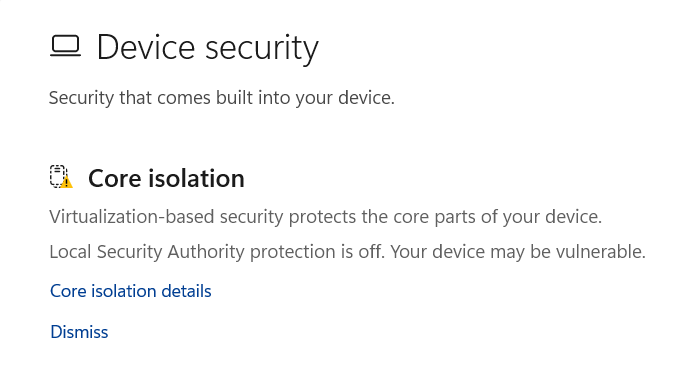The image size is (700, 365).
Task: Click the 'Security that comes built into your device' subtitle
Action: coord(222,98)
